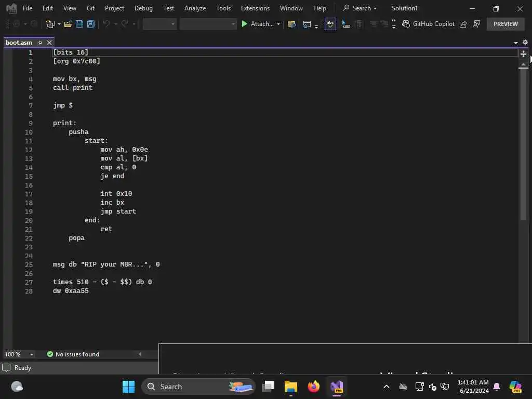Click the green No issues found checkmark

(50, 354)
